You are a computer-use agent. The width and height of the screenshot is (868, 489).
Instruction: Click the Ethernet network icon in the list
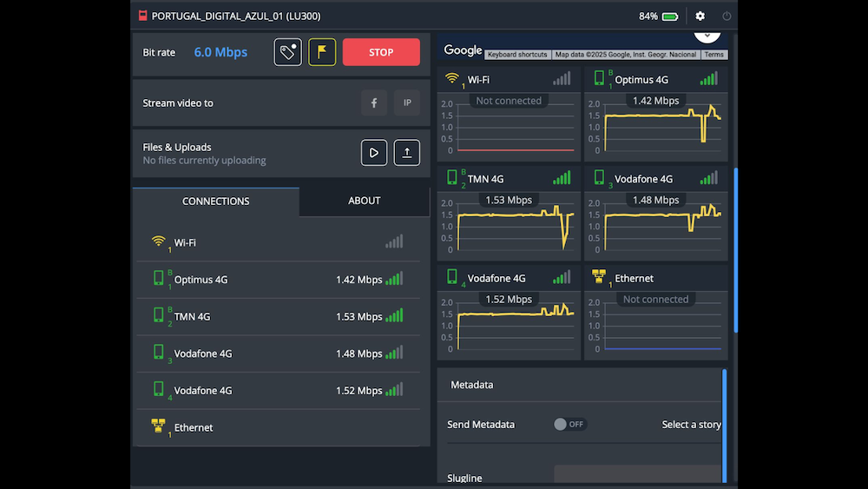(x=158, y=426)
